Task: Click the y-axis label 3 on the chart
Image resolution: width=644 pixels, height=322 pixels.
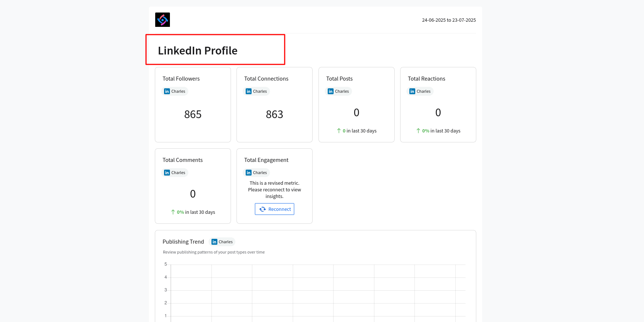Action: click(x=166, y=290)
